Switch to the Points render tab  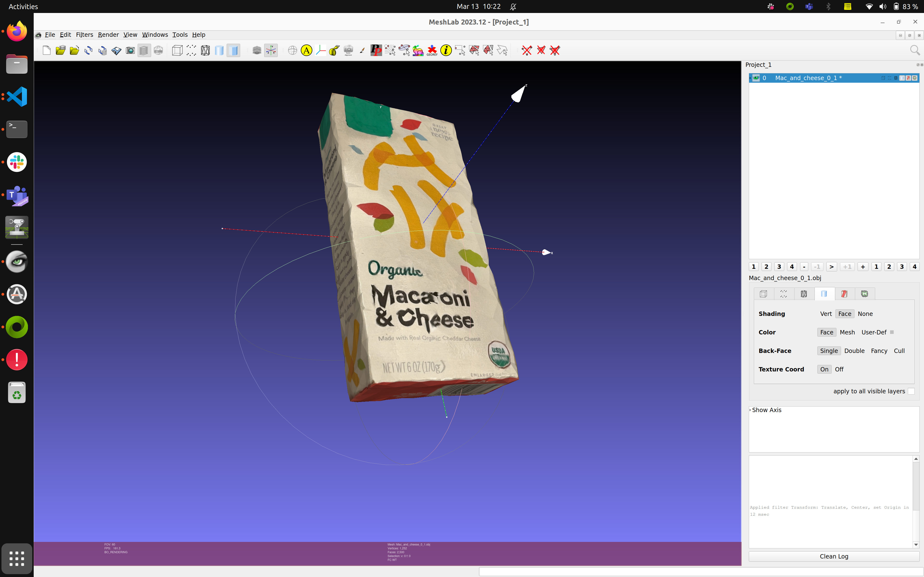coord(783,294)
